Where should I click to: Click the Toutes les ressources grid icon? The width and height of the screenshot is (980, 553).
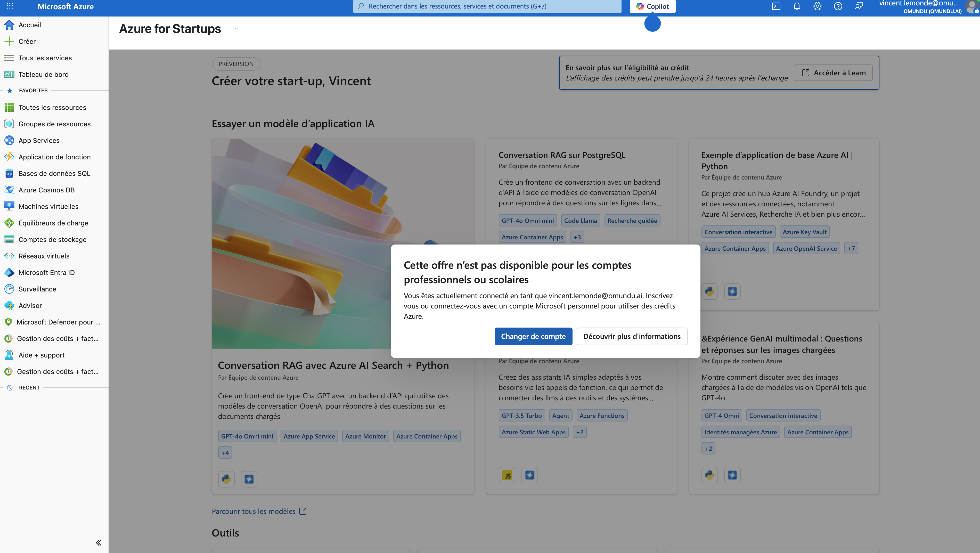9,107
